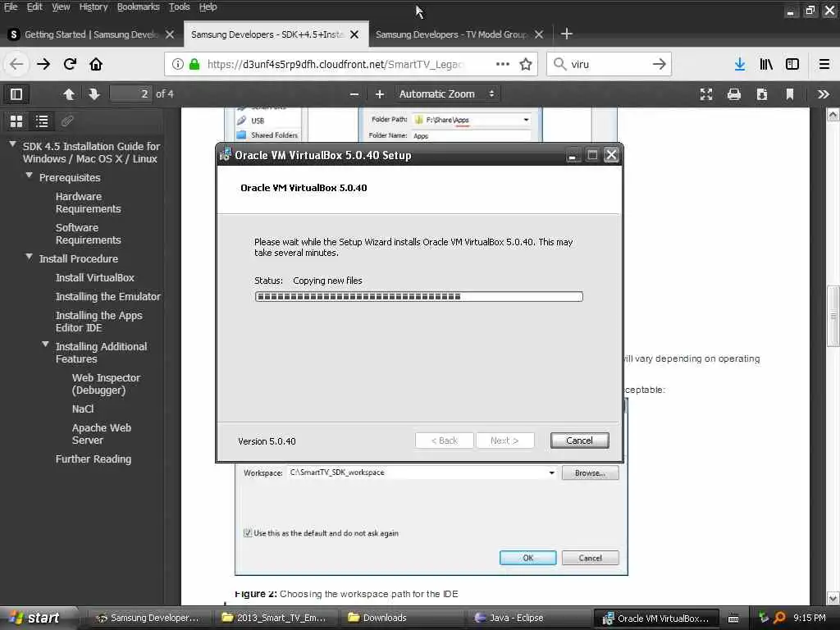Collapse Installing Additional Features node

coord(46,345)
